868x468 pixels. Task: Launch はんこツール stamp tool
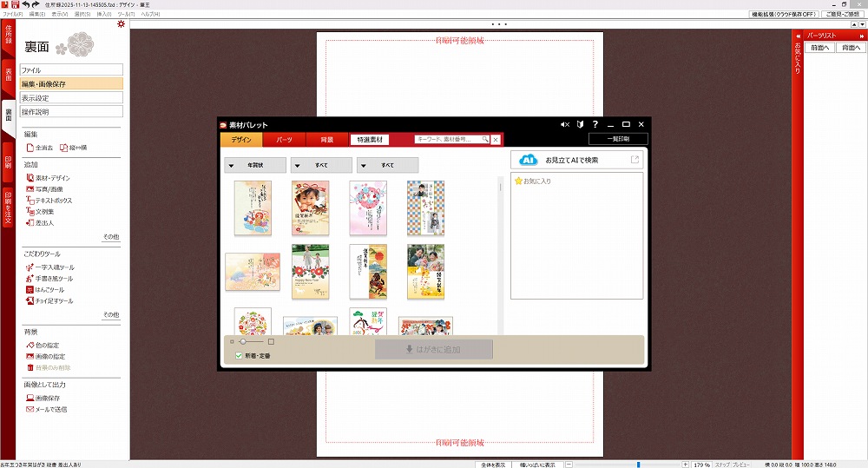[x=45, y=290]
